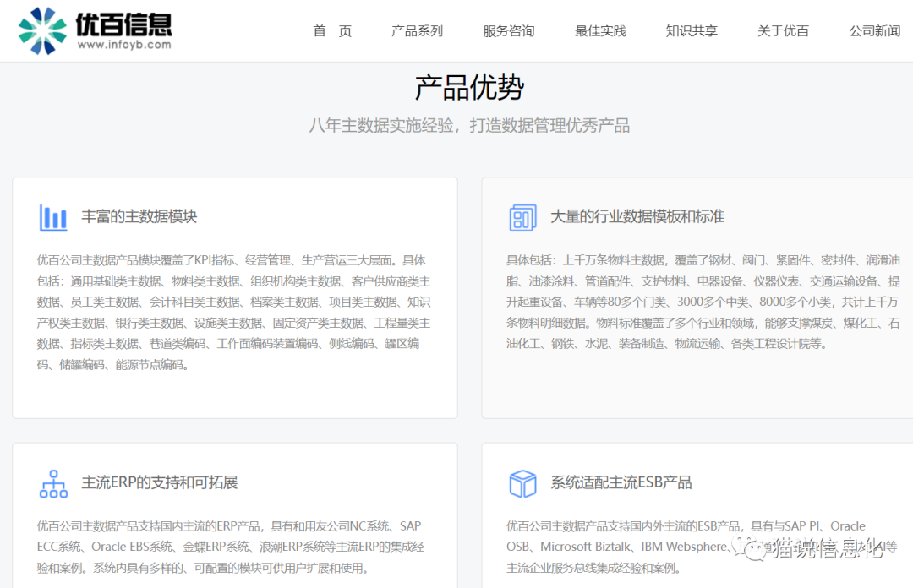
Task: Click the template icon for 大量的行业数据模板和标准
Action: [522, 218]
